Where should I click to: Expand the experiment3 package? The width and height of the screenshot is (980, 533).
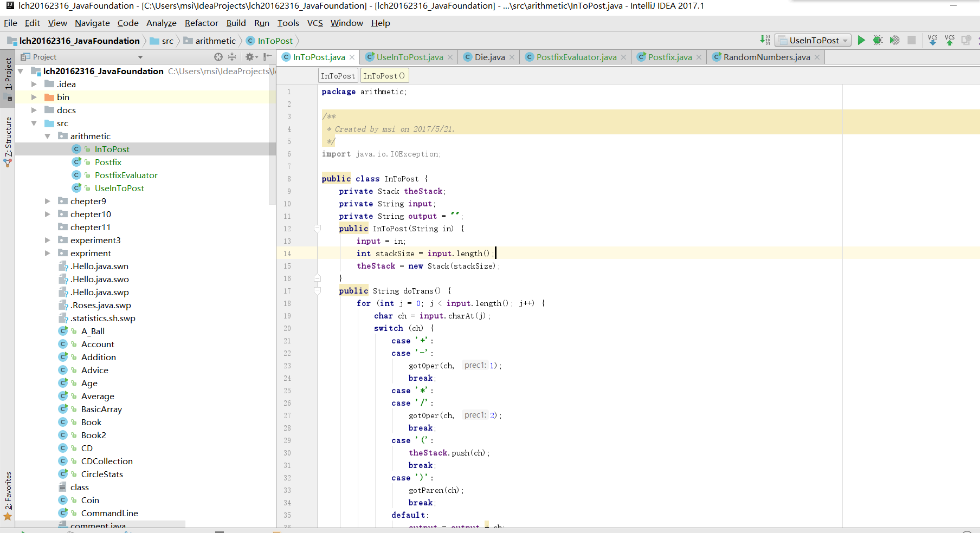coord(48,240)
